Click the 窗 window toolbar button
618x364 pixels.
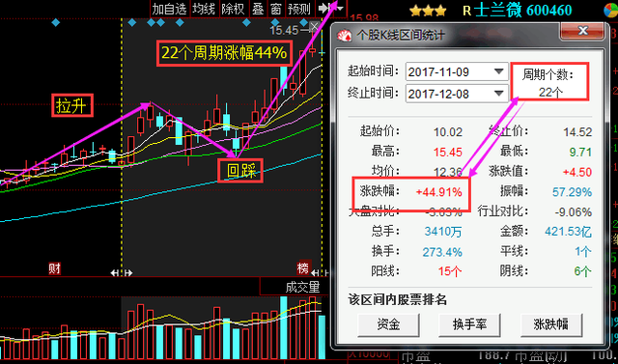[275, 9]
